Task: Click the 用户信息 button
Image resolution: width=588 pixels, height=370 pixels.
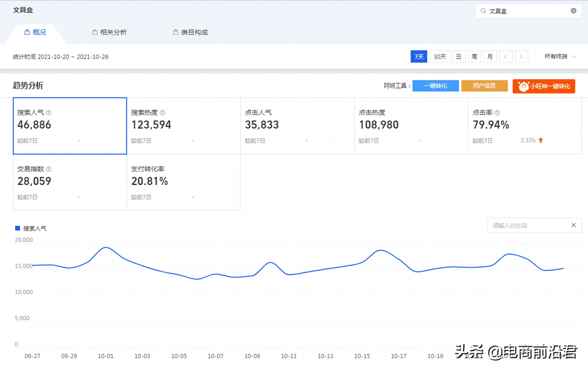Action: (x=484, y=86)
